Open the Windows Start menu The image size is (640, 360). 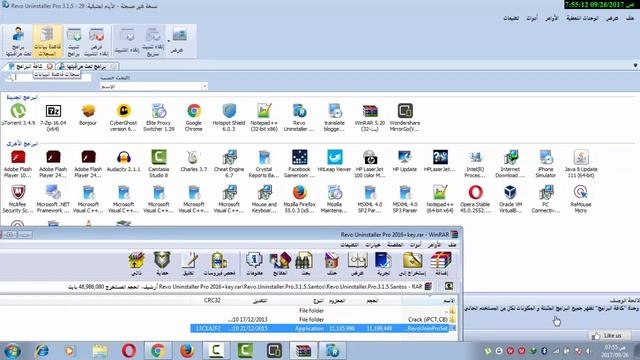click(x=12, y=351)
